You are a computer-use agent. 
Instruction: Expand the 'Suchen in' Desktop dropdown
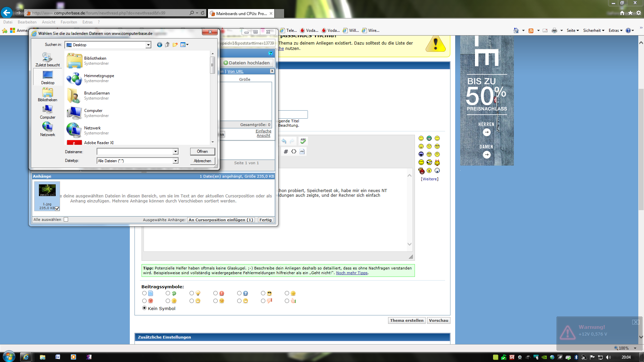(148, 45)
